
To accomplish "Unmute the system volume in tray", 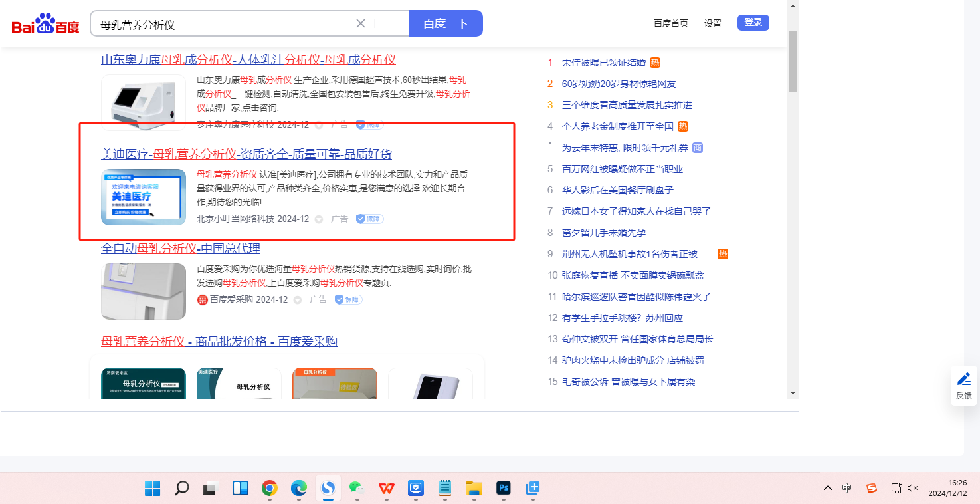I will [912, 488].
